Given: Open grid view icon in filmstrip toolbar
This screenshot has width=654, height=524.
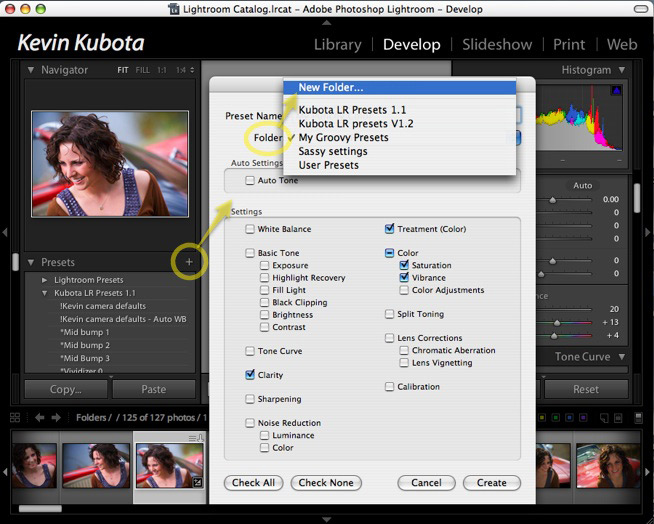Looking at the screenshot, I should 15,418.
